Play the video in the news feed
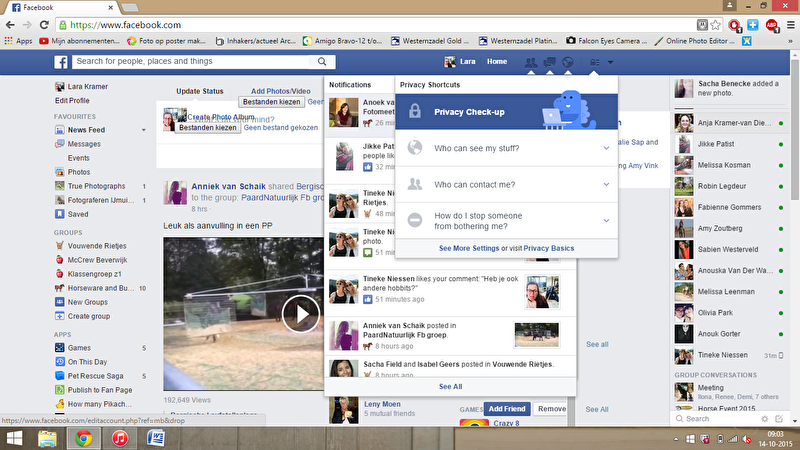800x450 pixels. [300, 315]
